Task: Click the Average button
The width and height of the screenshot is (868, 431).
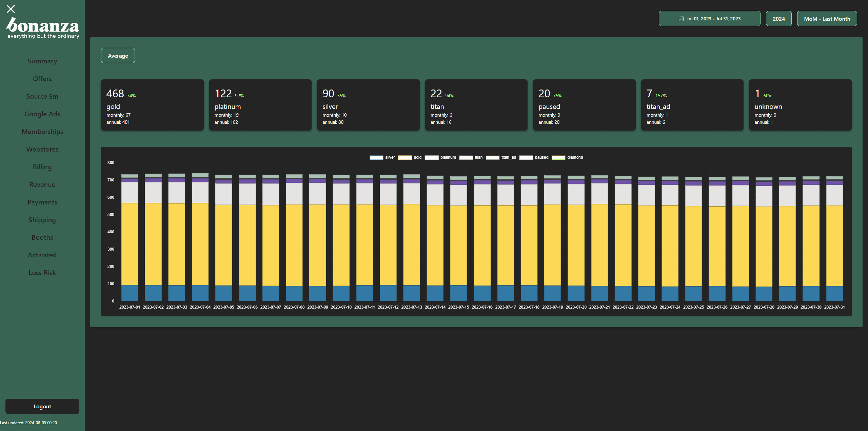Action: [x=118, y=56]
